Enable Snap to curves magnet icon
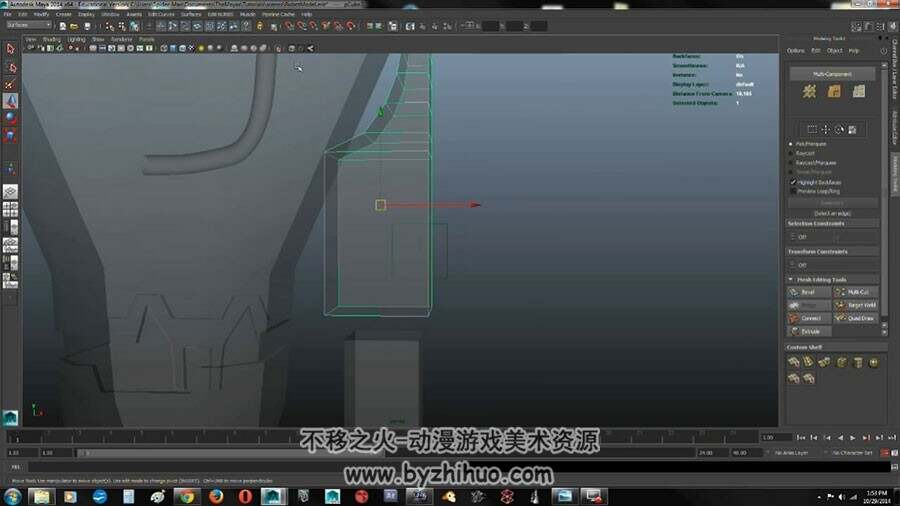 [x=301, y=26]
